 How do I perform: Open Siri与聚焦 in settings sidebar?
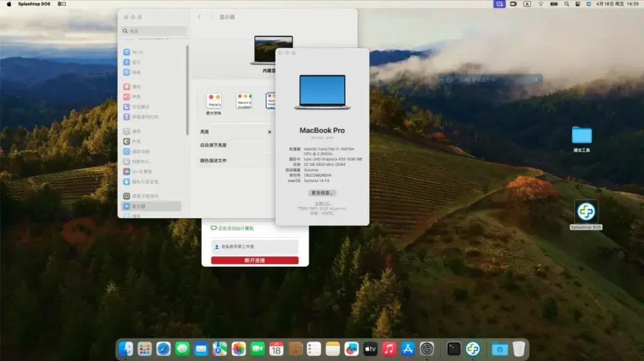point(138,172)
